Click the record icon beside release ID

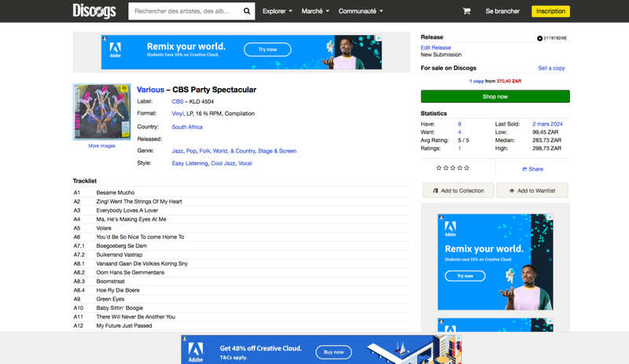tap(539, 38)
